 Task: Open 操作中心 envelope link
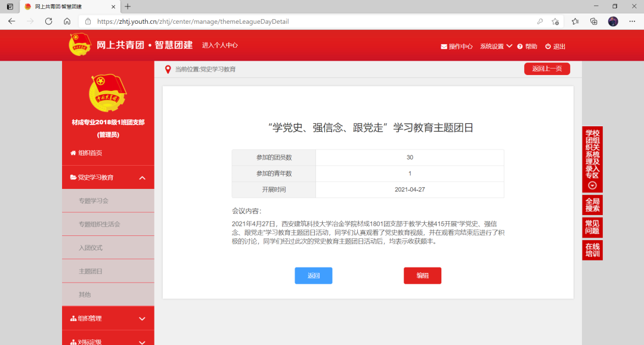(x=456, y=46)
